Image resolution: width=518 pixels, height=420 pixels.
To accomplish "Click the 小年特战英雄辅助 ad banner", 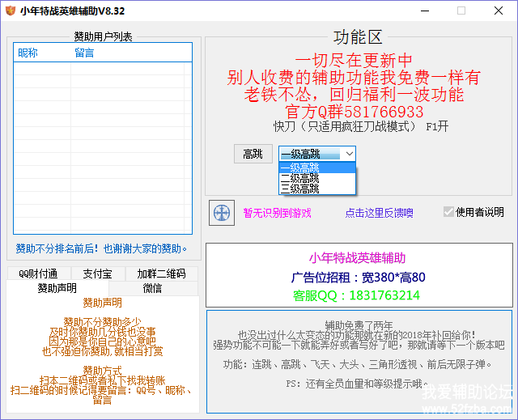I will pos(357,274).
